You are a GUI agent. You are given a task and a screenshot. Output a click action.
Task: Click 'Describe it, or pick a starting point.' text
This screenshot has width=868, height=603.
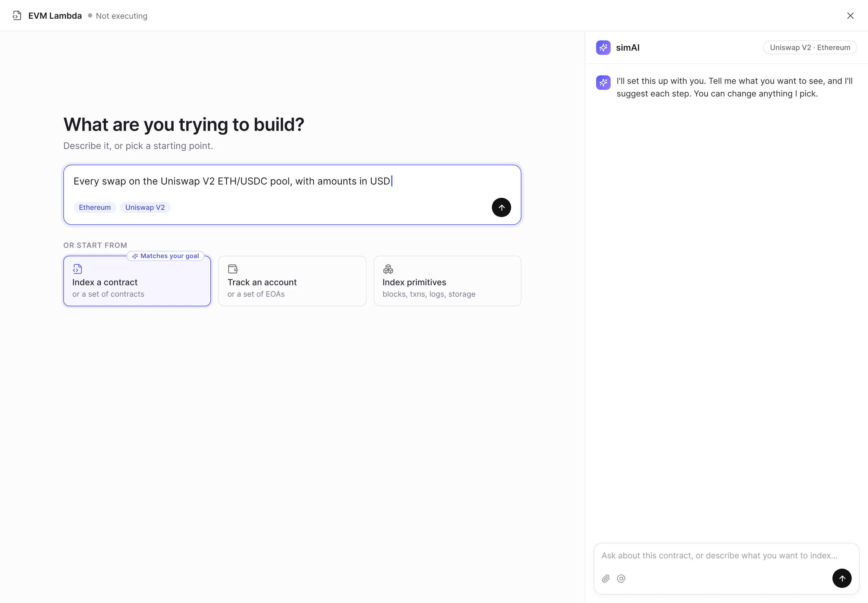(138, 146)
